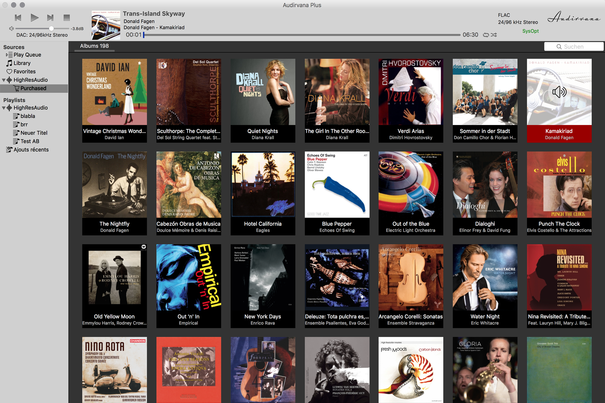Open the Cabezón Obras de Musica album
This screenshot has width=605, height=403.
click(188, 193)
